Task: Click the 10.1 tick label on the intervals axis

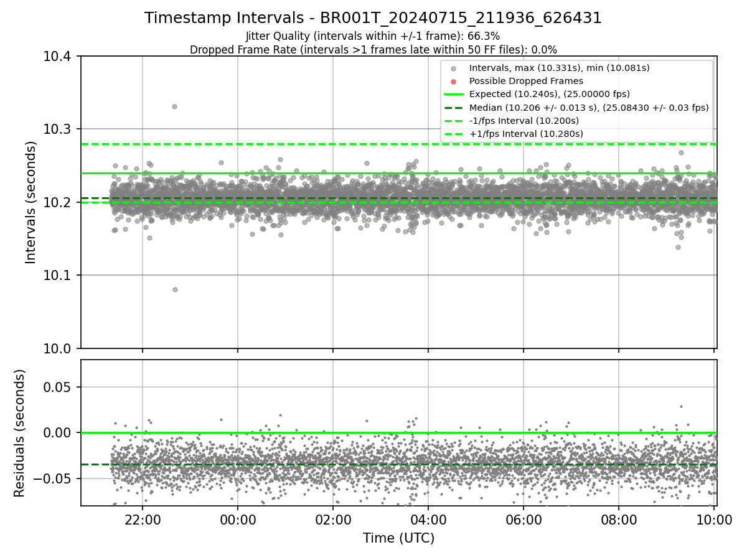Action: pyautogui.click(x=59, y=275)
